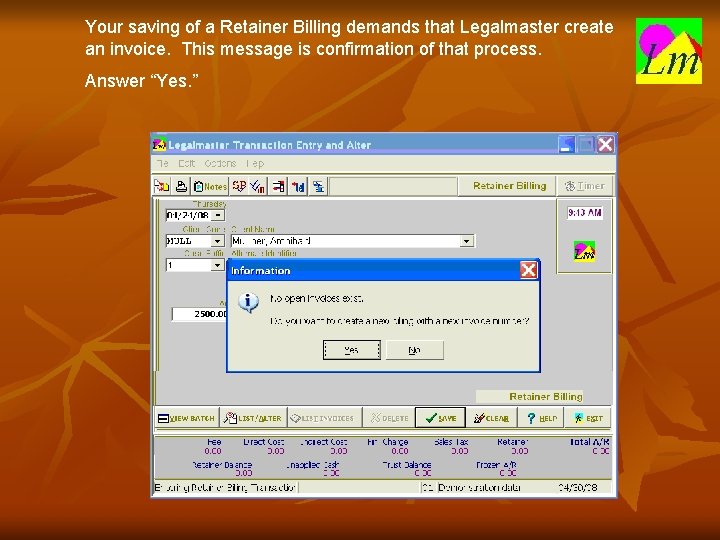720x540 pixels.
Task: Click the Total A/R label
Action: [x=589, y=442]
